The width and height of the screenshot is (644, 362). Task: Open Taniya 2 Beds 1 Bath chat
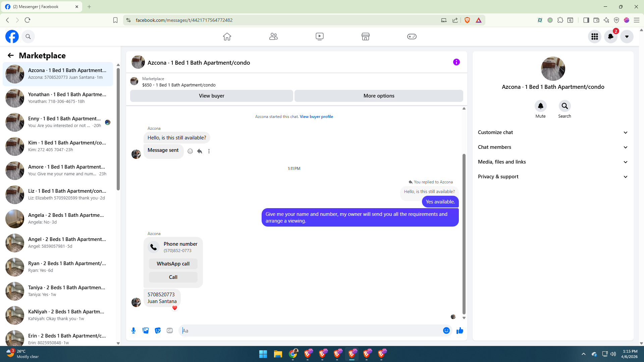(x=58, y=291)
